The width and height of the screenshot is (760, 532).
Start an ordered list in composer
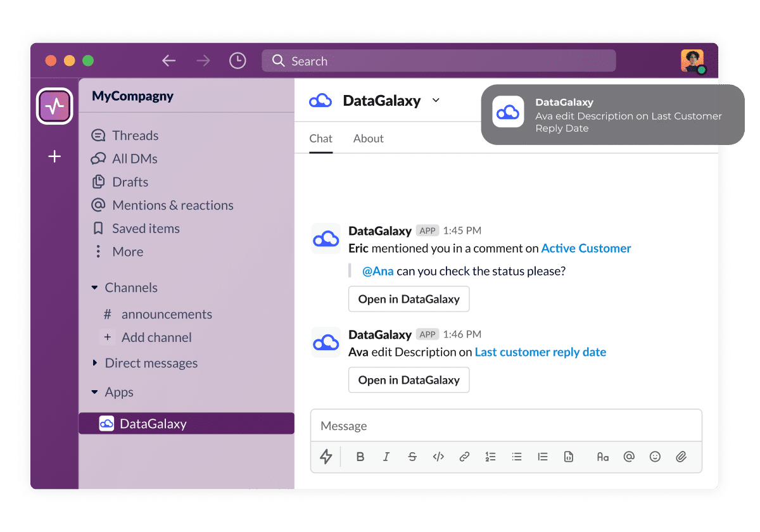pos(490,457)
